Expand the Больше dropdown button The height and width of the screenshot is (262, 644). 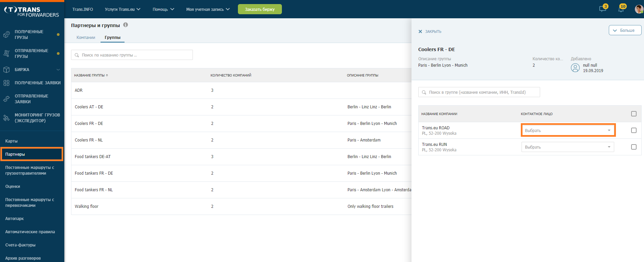pos(625,30)
